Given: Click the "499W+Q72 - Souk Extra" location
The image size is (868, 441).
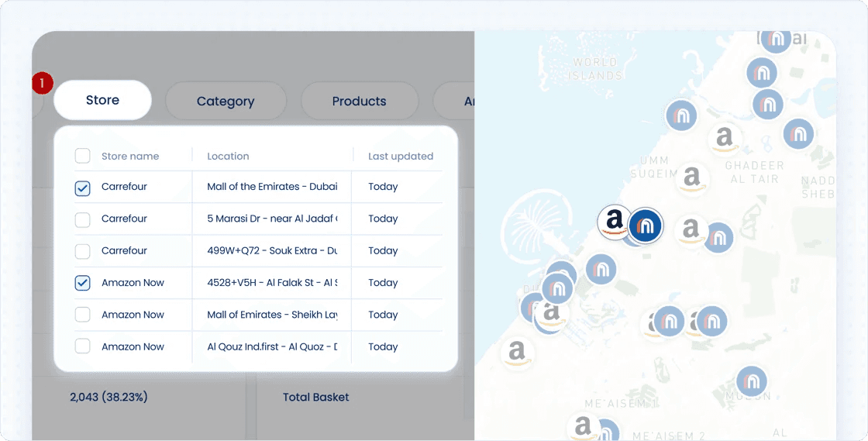Looking at the screenshot, I should point(272,250).
